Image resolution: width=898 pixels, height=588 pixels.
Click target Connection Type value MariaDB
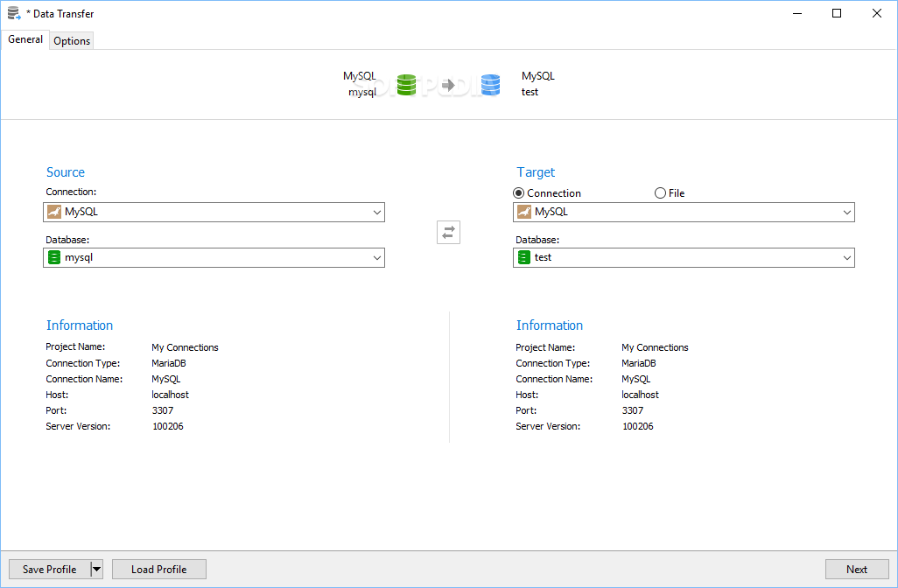click(x=639, y=363)
